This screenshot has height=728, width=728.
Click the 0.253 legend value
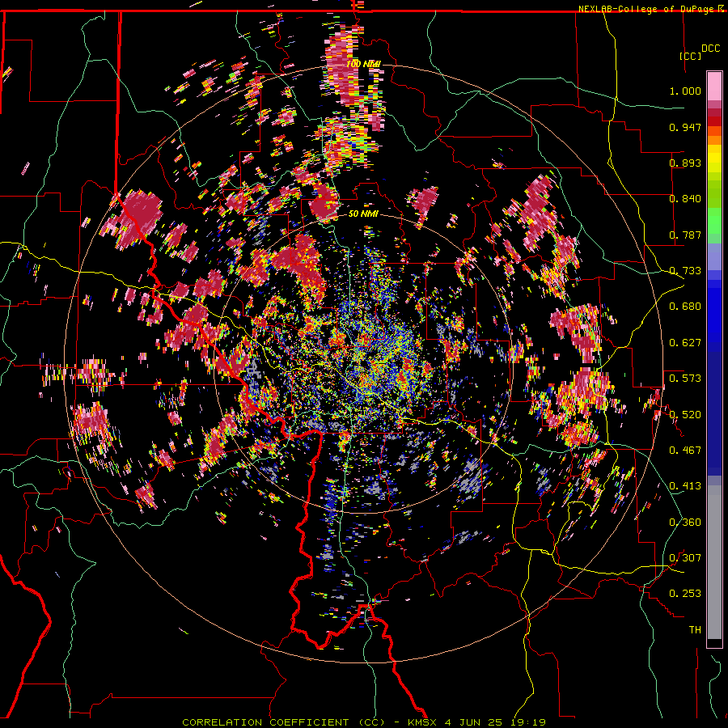685,594
